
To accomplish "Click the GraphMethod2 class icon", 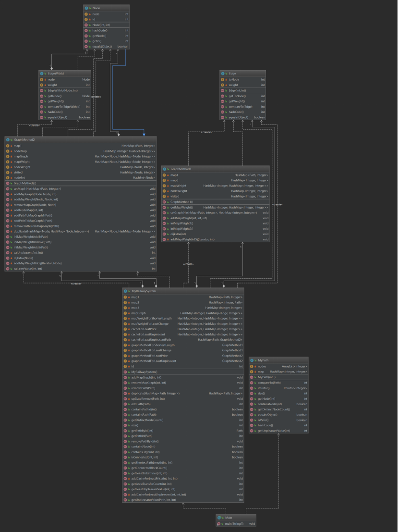I will pos(8,139).
